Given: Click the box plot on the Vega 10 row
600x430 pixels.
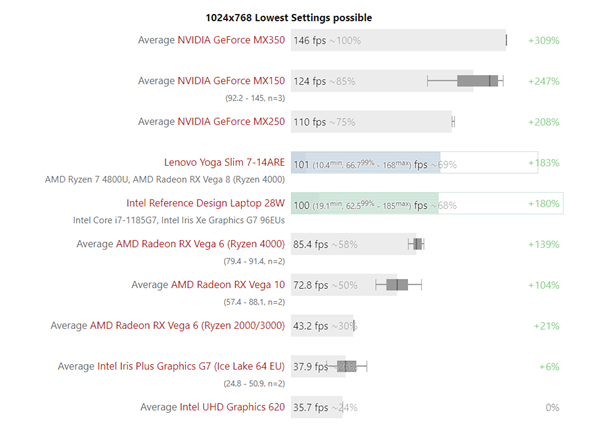Looking at the screenshot, I should [397, 285].
